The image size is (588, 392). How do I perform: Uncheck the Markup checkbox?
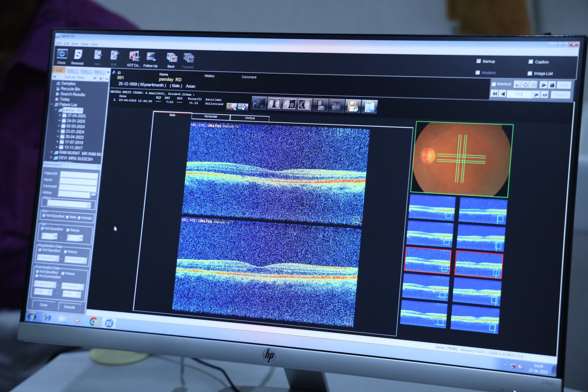click(478, 61)
